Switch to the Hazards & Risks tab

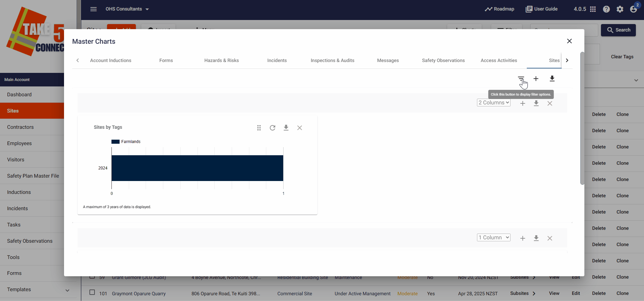(x=222, y=60)
